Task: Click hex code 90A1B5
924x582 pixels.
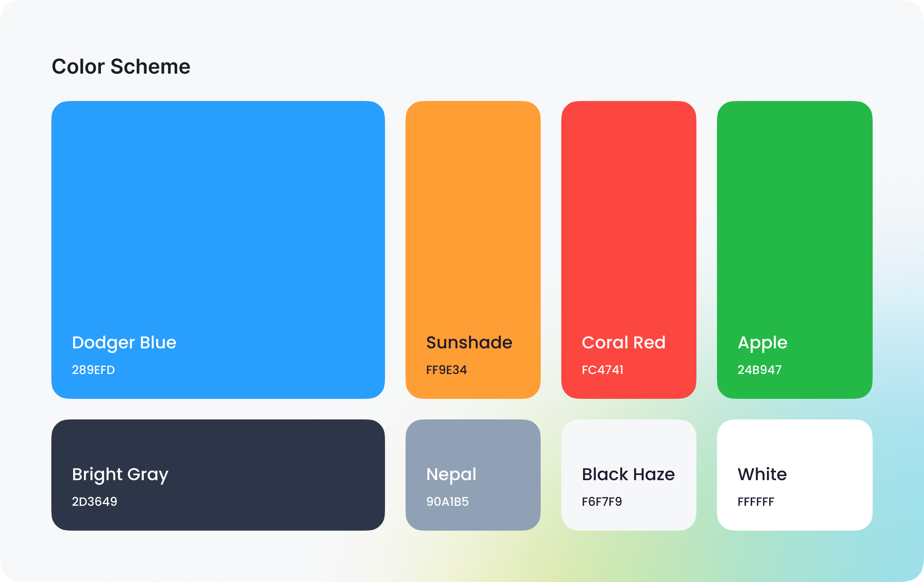Action: click(x=447, y=502)
